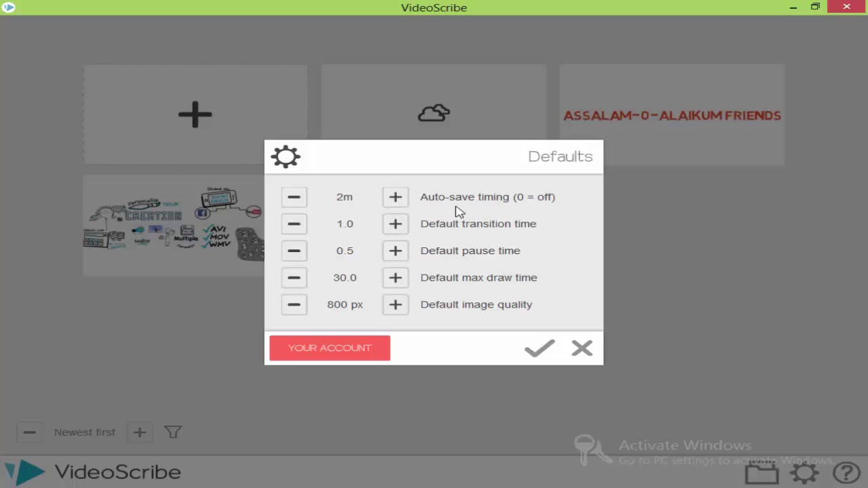
Task: Click the plus button beside Newest first
Action: (x=140, y=432)
